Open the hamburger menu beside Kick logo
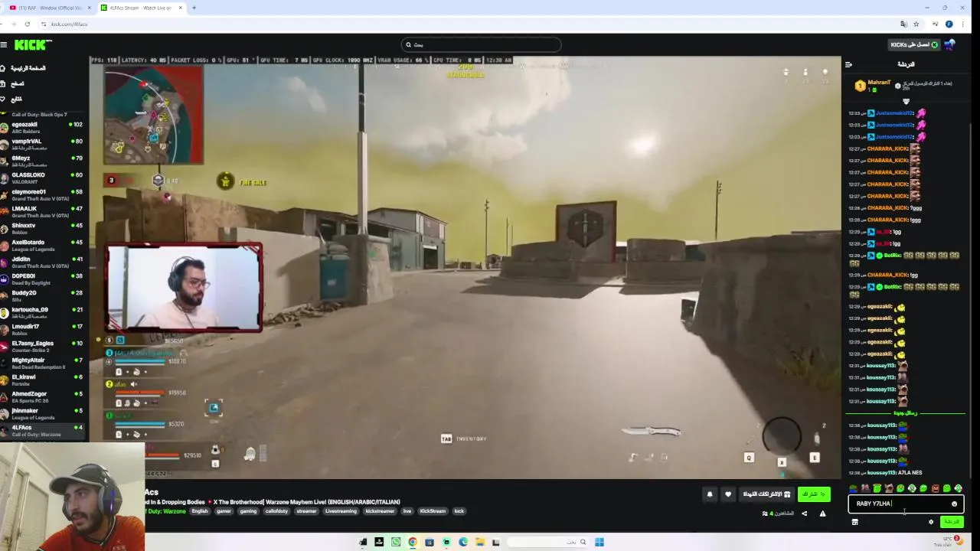The width and height of the screenshot is (980, 551). (x=4, y=45)
